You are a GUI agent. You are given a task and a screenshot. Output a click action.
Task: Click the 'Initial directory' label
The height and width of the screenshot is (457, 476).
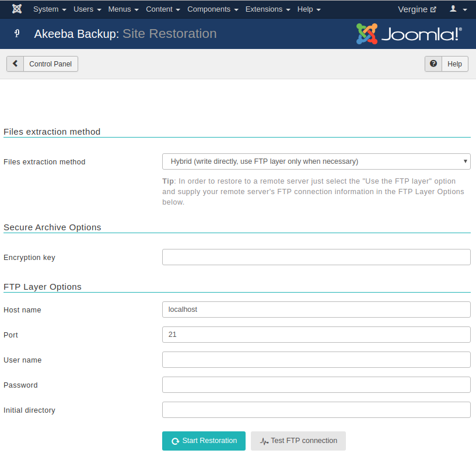[x=29, y=410]
